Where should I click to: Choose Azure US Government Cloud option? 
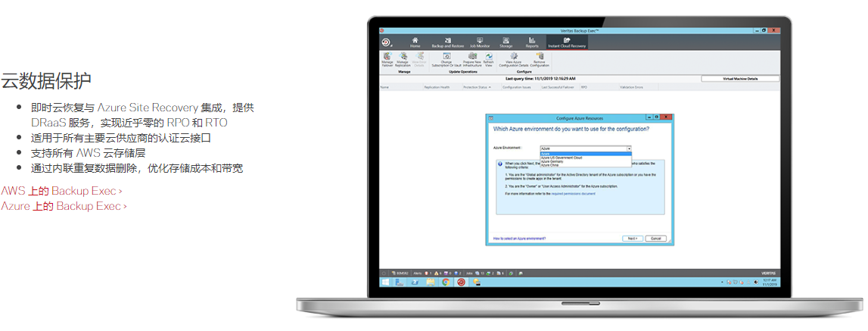[586, 158]
